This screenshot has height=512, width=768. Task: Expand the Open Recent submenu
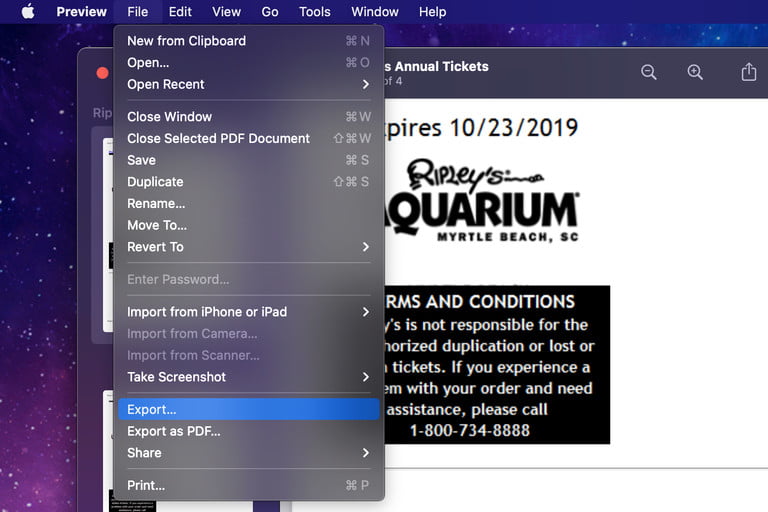(x=248, y=84)
